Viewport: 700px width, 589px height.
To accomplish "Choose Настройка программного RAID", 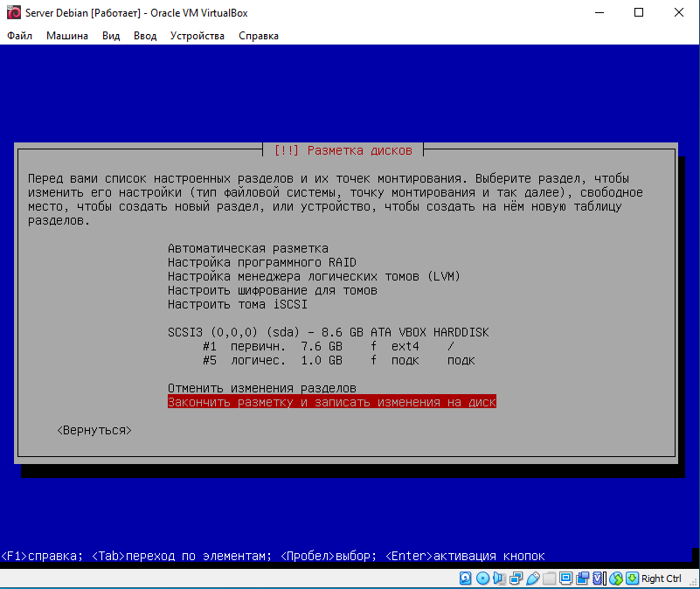I will point(262,262).
